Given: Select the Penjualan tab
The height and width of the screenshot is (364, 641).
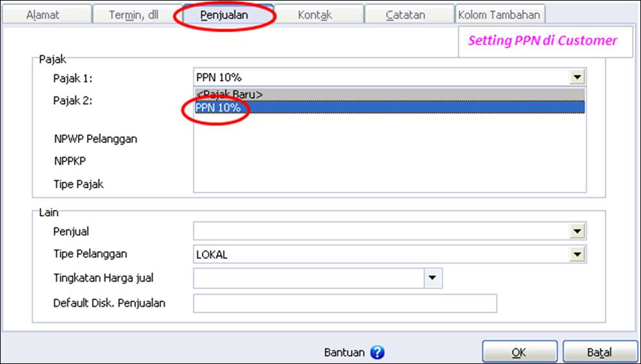Looking at the screenshot, I should (x=228, y=15).
